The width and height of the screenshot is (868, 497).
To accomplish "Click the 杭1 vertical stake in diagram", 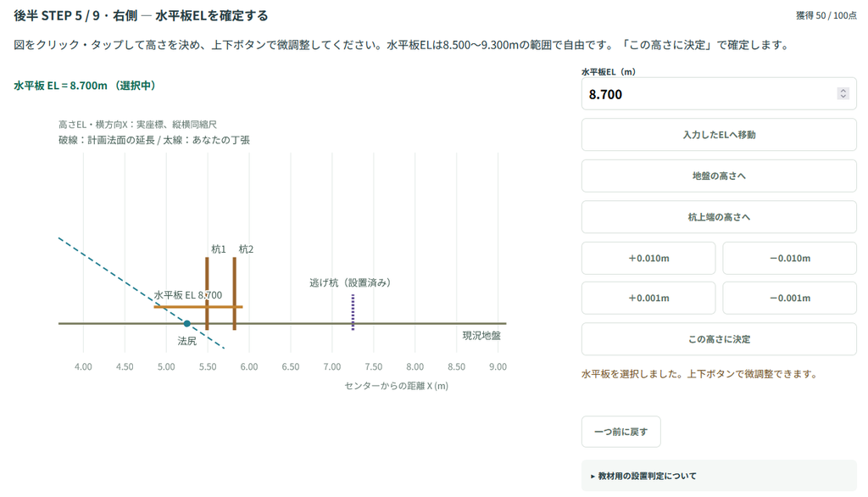I will click(x=207, y=293).
